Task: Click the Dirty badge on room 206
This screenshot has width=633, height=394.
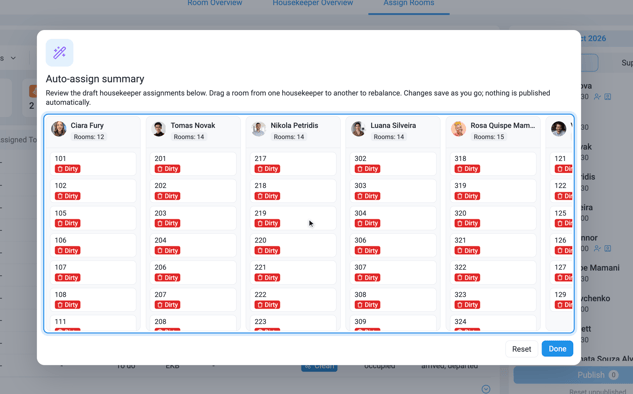Action: coord(168,278)
